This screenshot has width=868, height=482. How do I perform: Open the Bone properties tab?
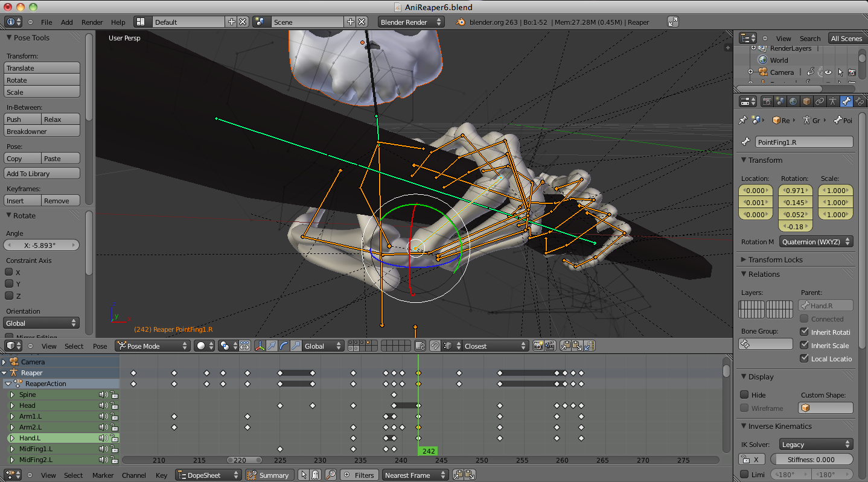pos(846,101)
